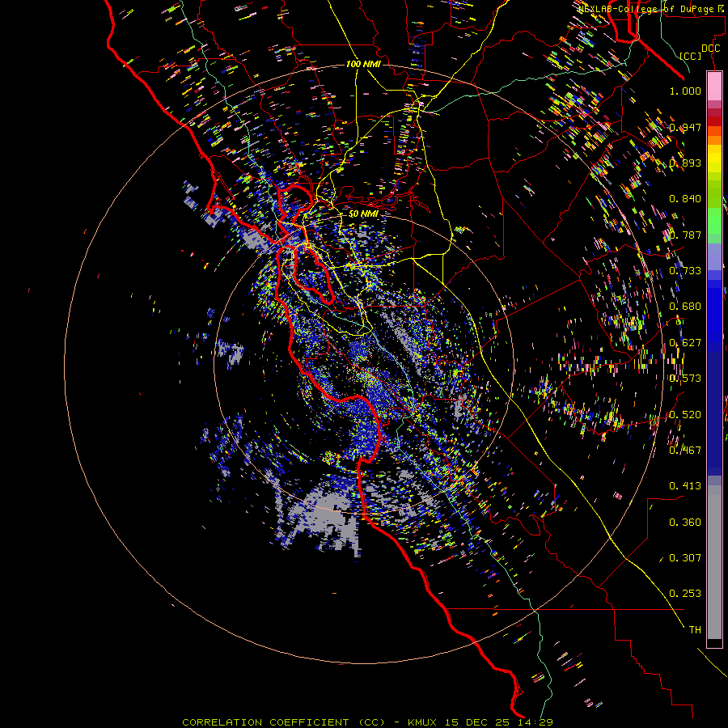This screenshot has width=728, height=728.
Task: Pick the bright green band on color scale
Action: point(714,221)
